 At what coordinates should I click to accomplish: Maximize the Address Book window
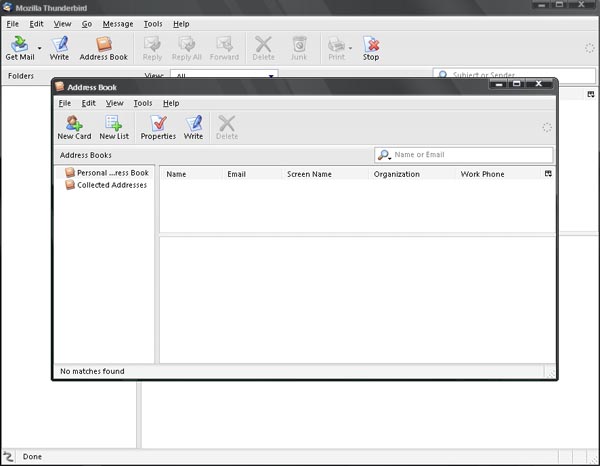tap(517, 84)
